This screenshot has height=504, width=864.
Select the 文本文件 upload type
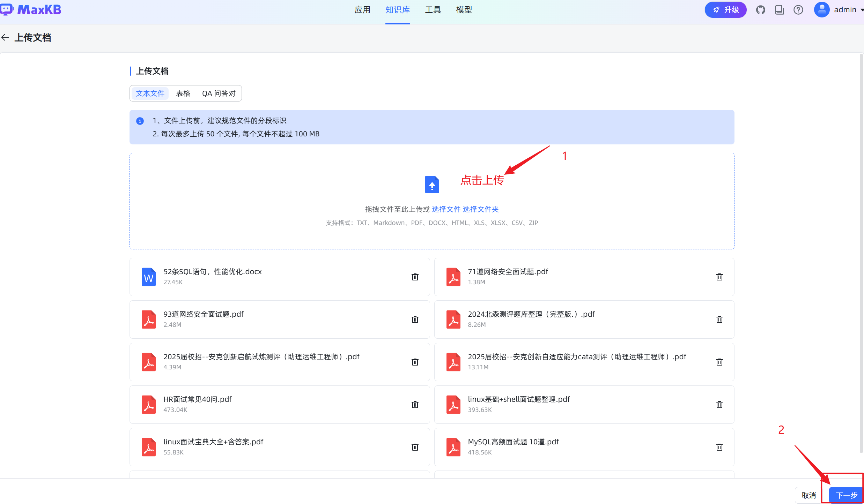150,93
